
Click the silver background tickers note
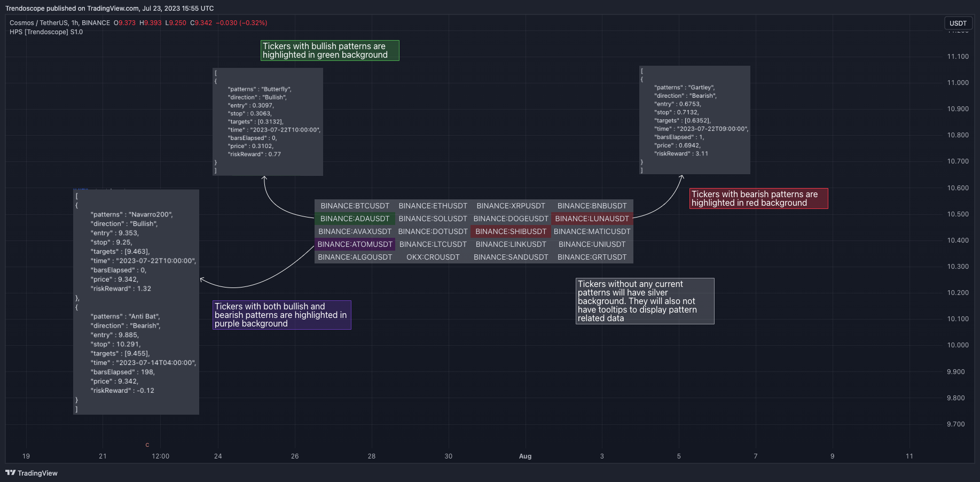tap(645, 301)
